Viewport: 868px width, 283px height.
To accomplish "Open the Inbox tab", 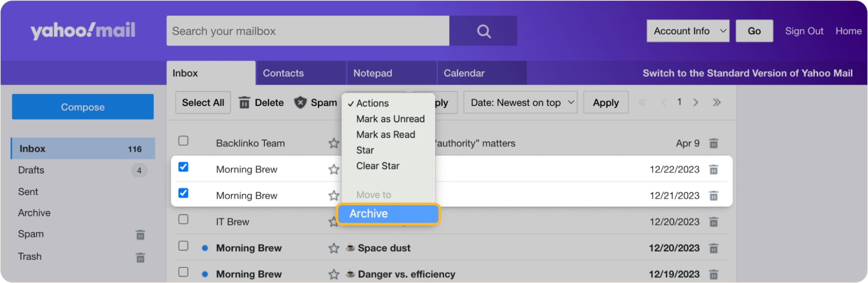I will [x=211, y=73].
